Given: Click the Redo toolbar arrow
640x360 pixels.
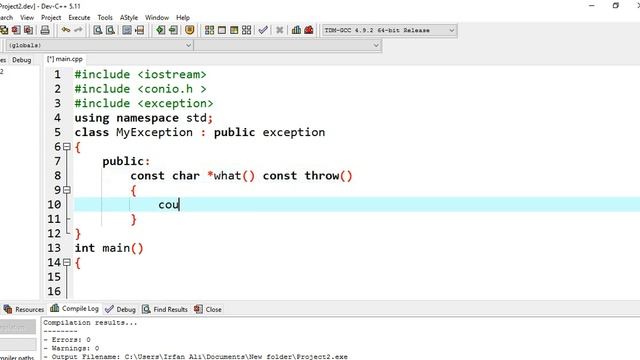Looking at the screenshot, I should (78, 30).
